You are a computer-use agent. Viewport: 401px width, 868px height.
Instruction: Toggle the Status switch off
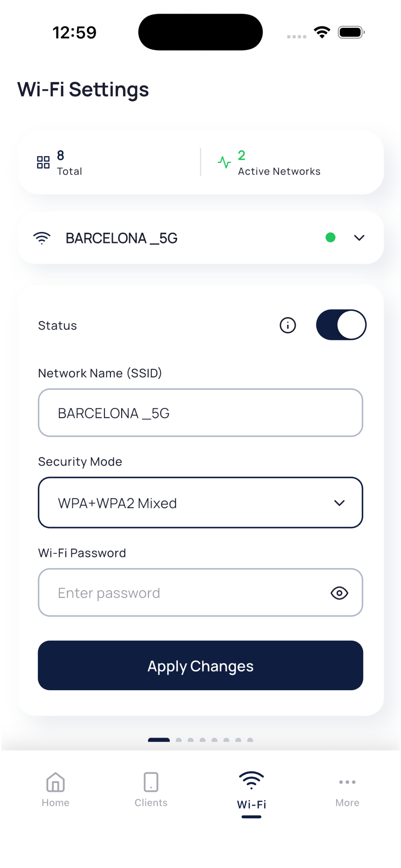click(x=341, y=325)
